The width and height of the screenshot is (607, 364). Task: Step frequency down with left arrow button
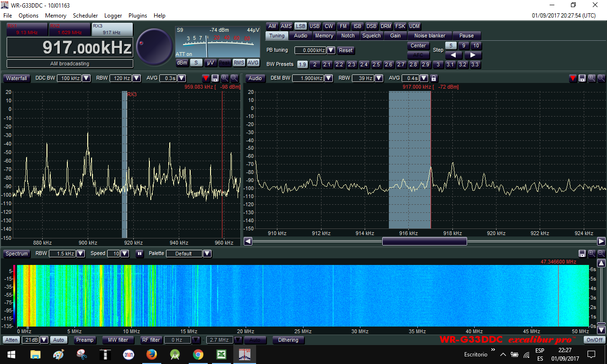(453, 55)
